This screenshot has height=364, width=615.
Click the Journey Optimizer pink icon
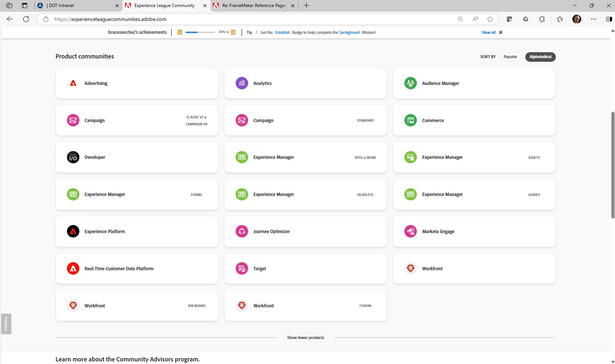point(242,231)
